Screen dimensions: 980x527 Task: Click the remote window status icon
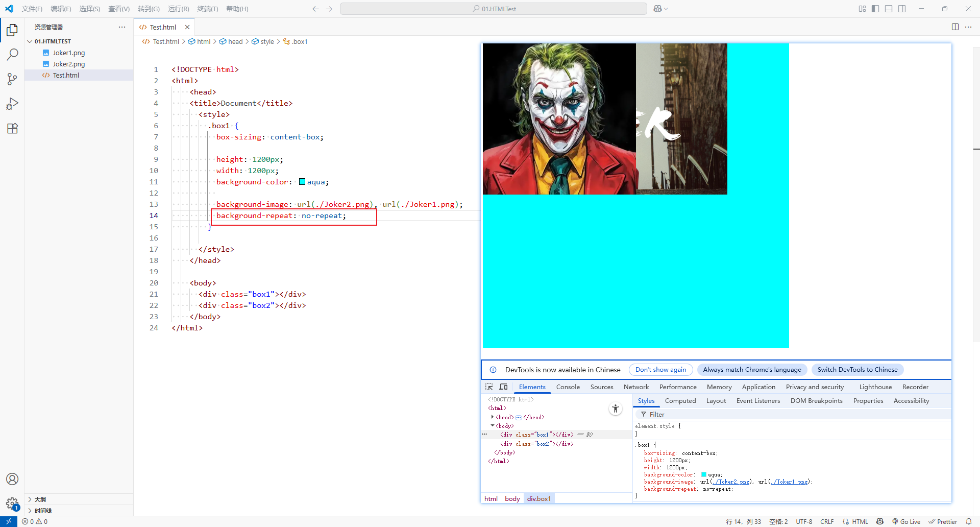[x=8, y=521]
